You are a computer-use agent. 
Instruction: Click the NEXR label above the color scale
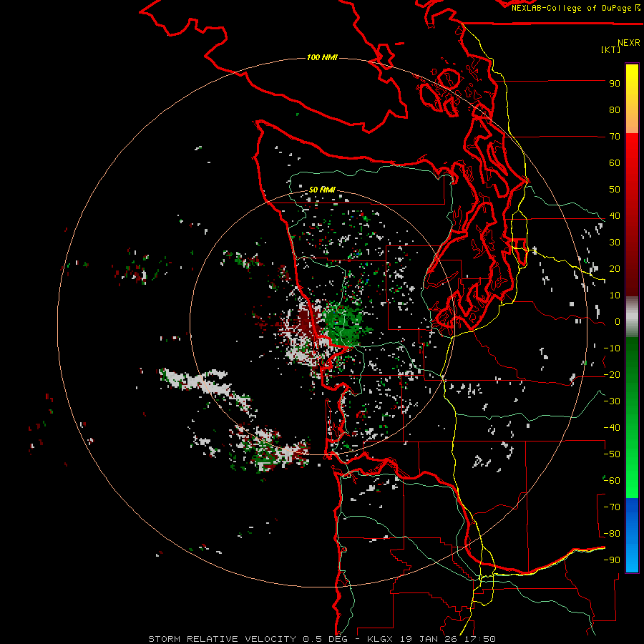pyautogui.click(x=629, y=43)
